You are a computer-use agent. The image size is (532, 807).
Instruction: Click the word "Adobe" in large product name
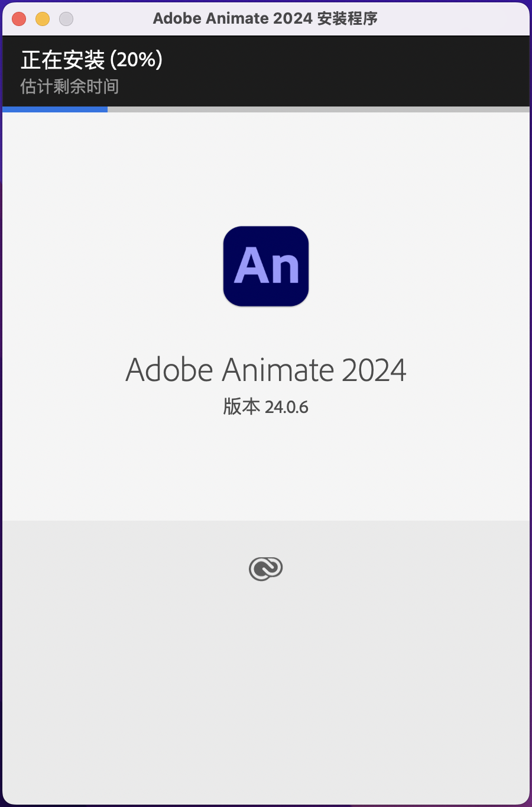click(x=170, y=370)
